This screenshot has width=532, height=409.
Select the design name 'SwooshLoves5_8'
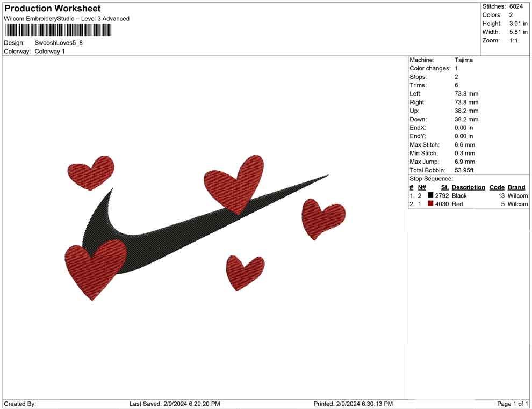59,43
